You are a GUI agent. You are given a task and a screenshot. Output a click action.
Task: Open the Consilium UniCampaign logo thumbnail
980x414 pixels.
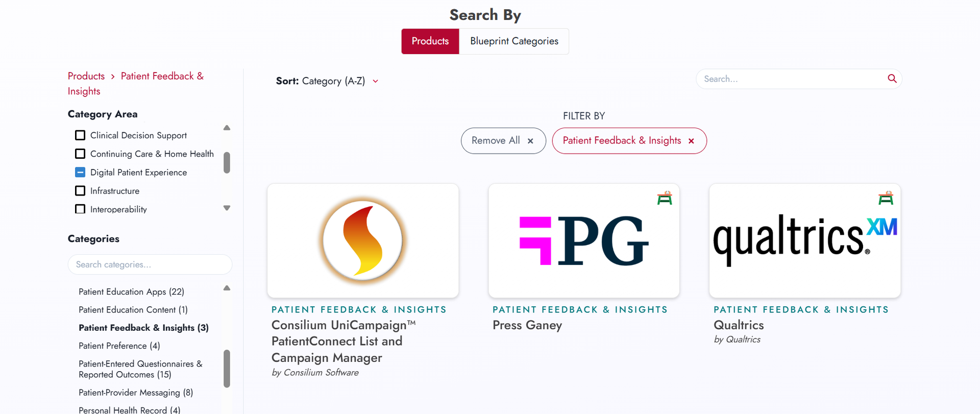[363, 240]
